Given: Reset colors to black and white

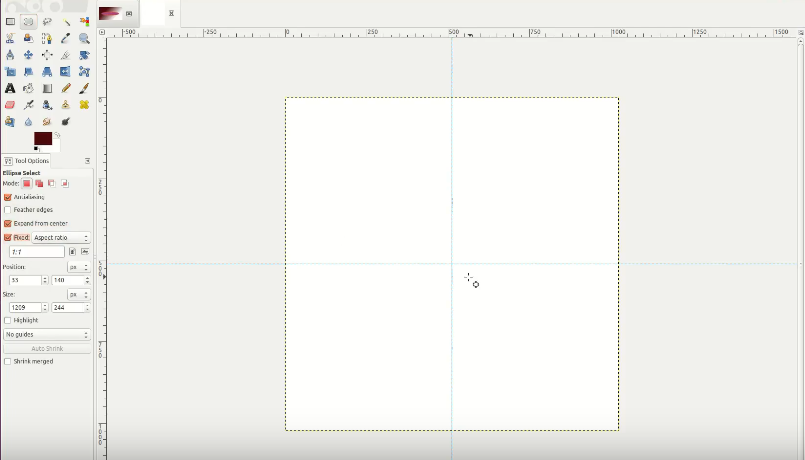Looking at the screenshot, I should 36,149.
